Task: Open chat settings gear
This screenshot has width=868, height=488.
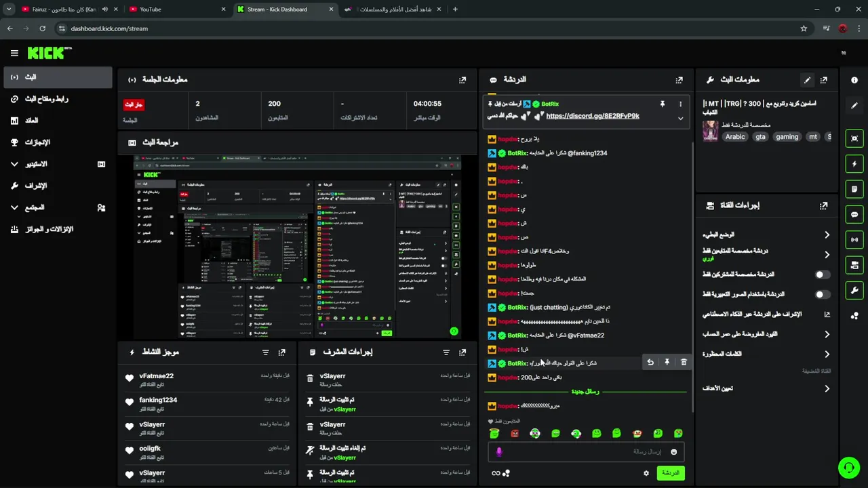Action: tap(646, 473)
